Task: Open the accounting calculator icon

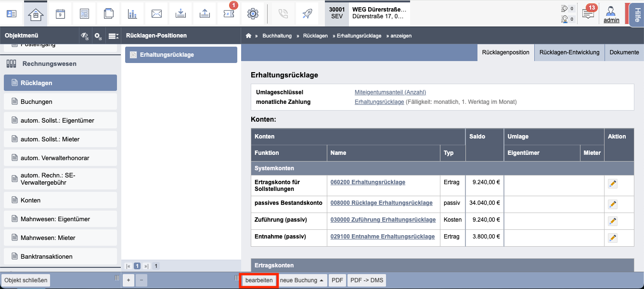Action: [84, 13]
